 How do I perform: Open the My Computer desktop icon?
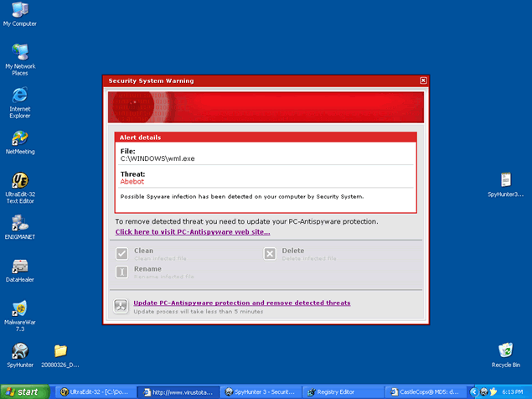[x=19, y=11]
